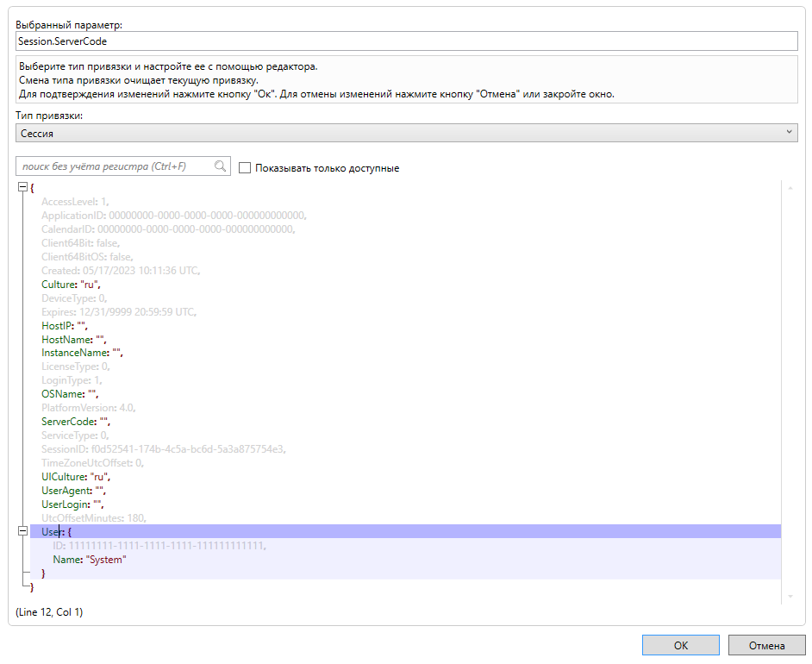Enable "Показывать только доступные" checkbox

pyautogui.click(x=245, y=168)
